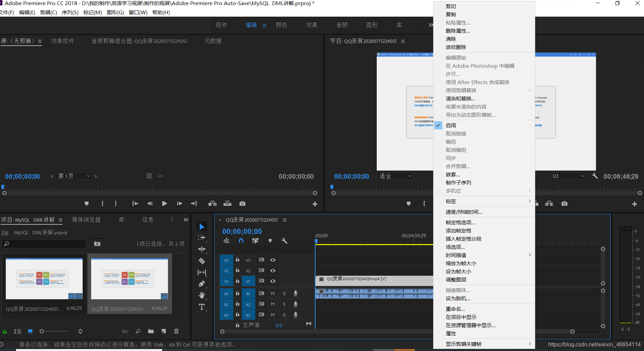The width and height of the screenshot is (644, 351).
Task: Go to In point in Source monitor
Action: coord(135,204)
